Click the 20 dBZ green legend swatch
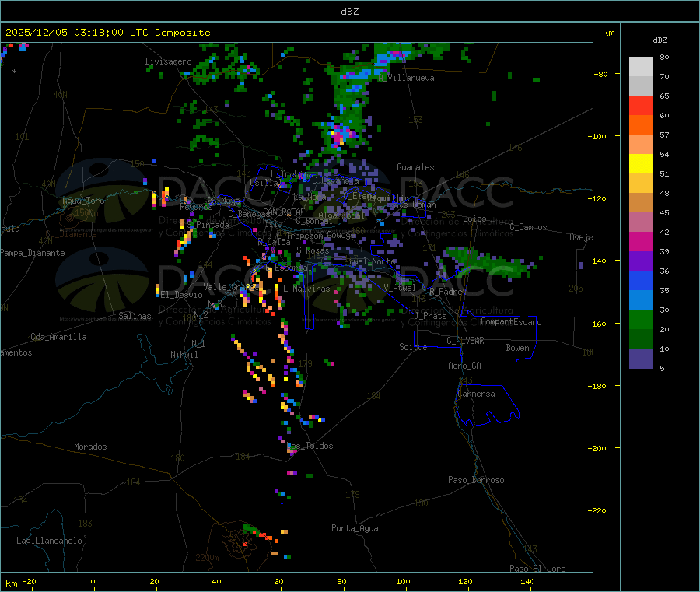Image resolution: width=700 pixels, height=592 pixels. (x=641, y=319)
